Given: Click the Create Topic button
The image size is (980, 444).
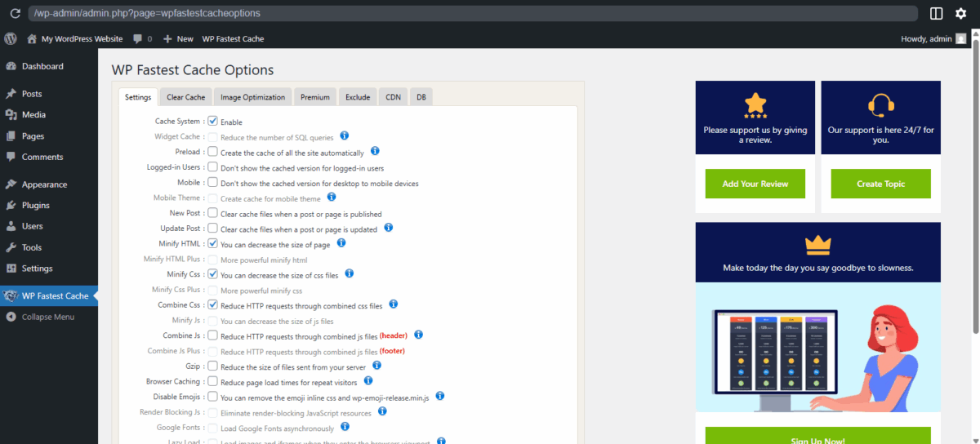Looking at the screenshot, I should tap(880, 184).
